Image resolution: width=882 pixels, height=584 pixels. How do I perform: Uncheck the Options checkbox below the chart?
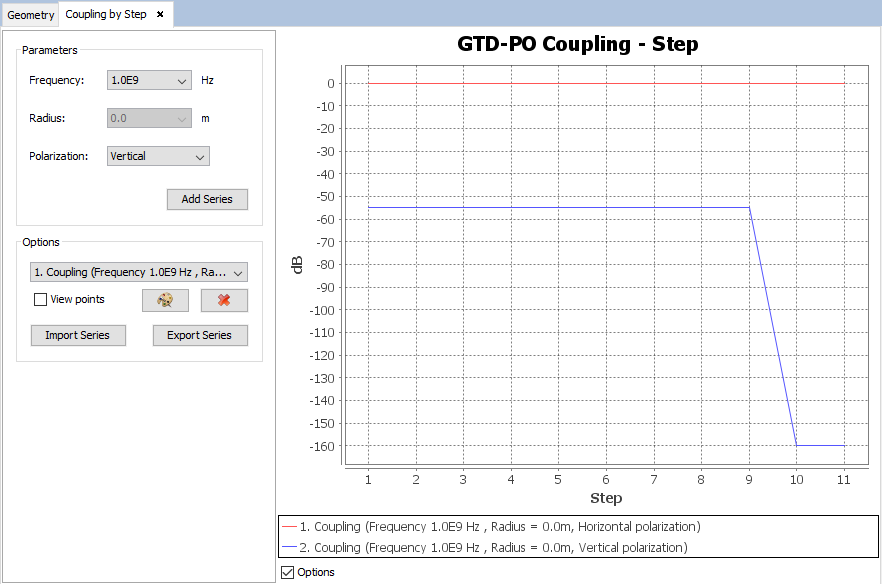point(289,572)
